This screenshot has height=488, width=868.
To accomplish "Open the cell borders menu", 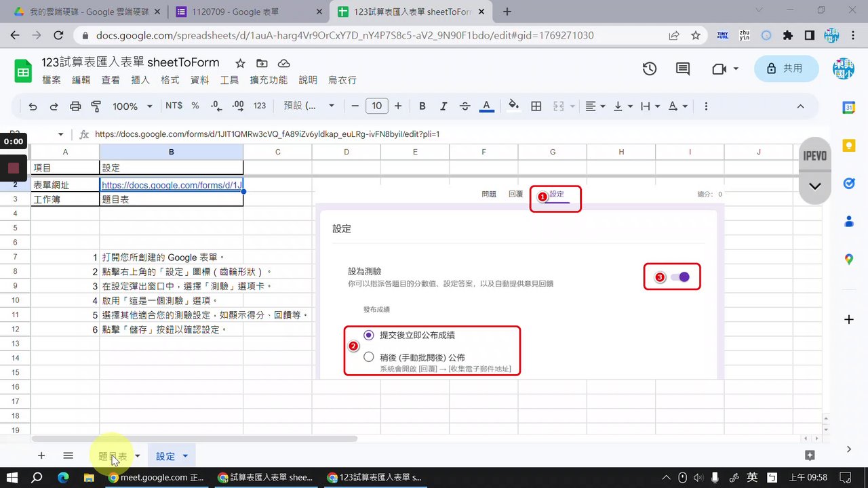I will pyautogui.click(x=536, y=106).
